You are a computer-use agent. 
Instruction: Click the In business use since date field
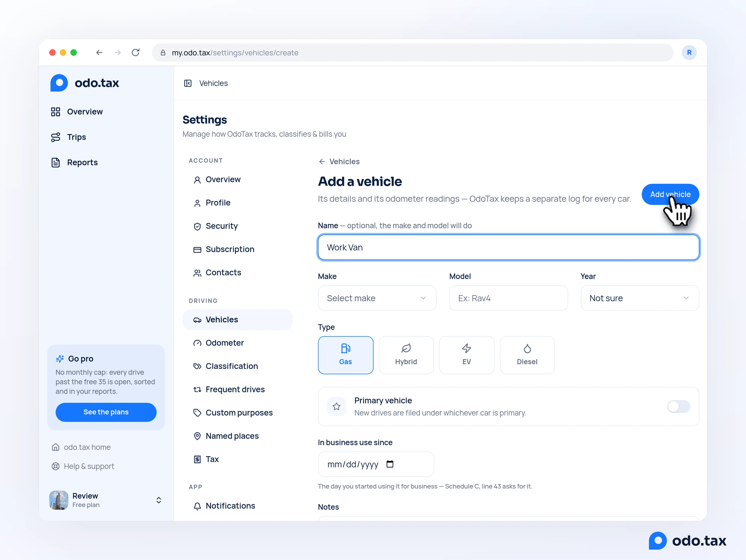pos(376,464)
